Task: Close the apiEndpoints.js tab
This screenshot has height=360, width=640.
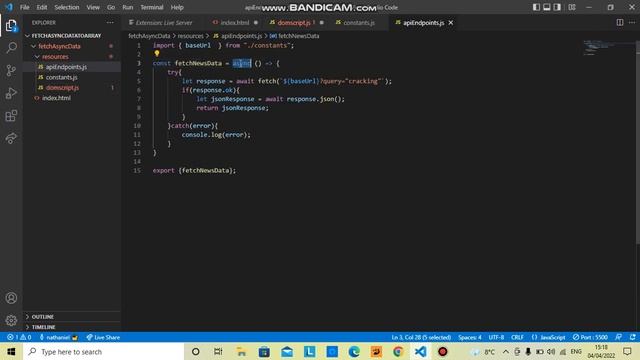Action: 451,23
